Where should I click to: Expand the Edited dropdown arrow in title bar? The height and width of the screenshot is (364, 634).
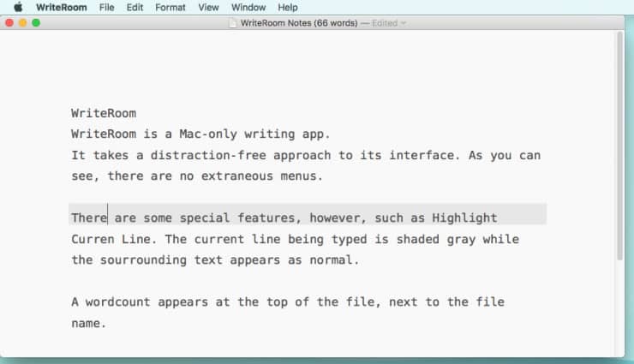(x=404, y=23)
